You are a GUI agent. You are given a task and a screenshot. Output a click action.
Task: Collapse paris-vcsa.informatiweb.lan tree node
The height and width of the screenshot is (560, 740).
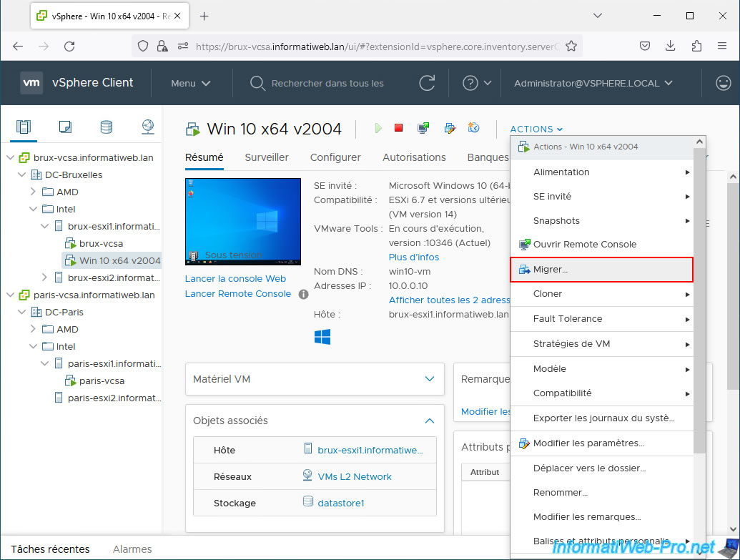point(11,295)
